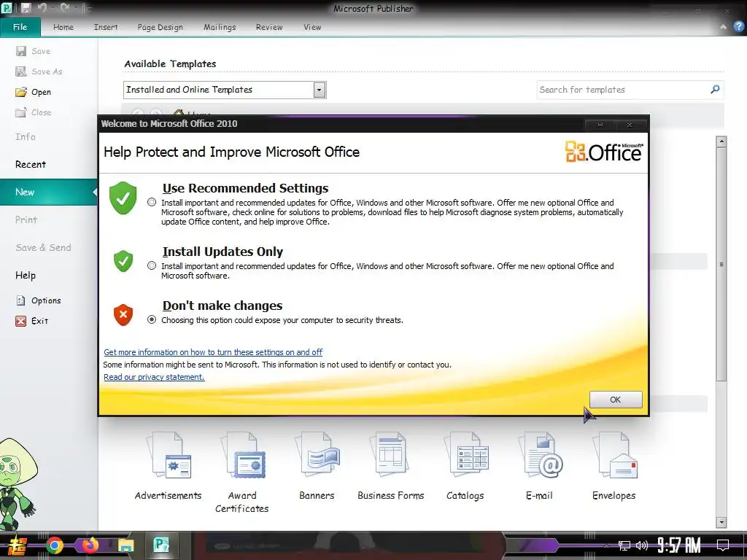Viewport: 747px width, 560px height.
Task: Click Close in the backstage menu
Action: coord(34,112)
